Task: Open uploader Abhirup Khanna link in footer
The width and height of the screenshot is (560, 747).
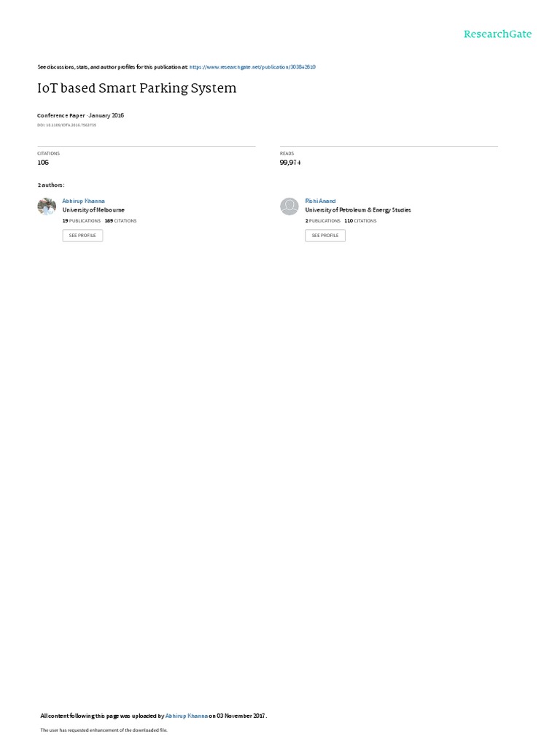Action: [187, 716]
